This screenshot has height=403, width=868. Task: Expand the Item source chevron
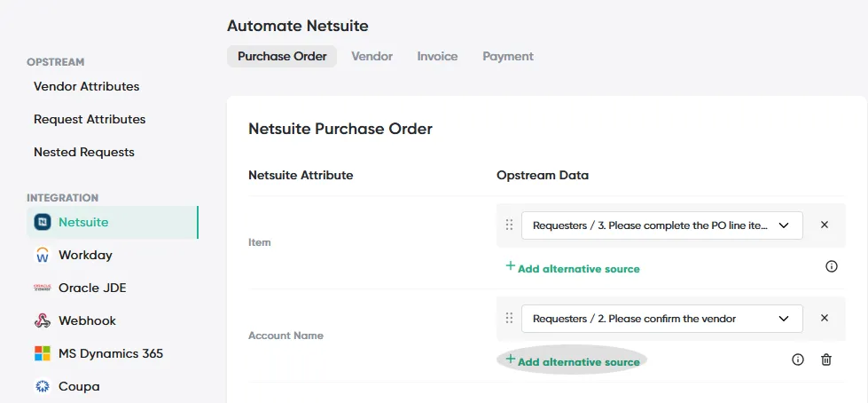pyautogui.click(x=783, y=225)
